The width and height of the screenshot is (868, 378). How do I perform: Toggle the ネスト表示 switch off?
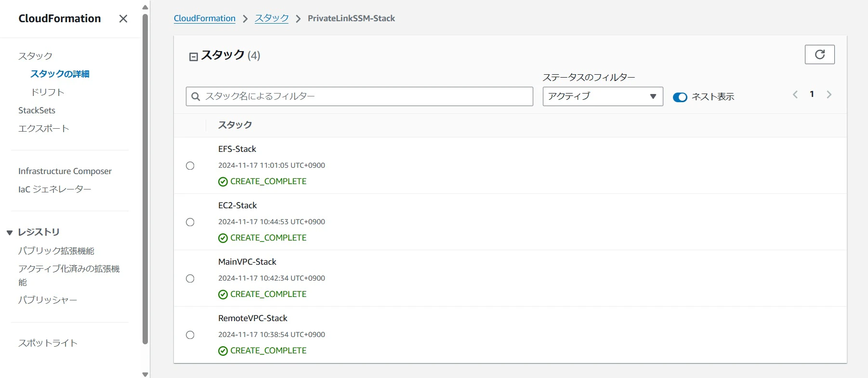pos(680,97)
